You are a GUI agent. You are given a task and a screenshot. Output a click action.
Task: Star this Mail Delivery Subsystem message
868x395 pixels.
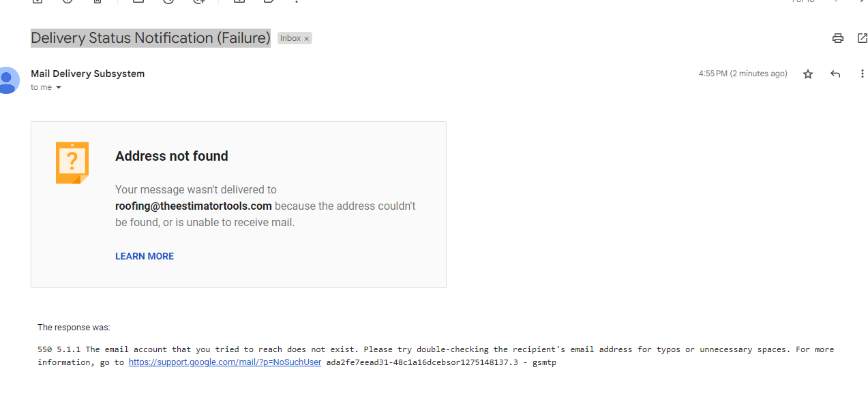[808, 74]
